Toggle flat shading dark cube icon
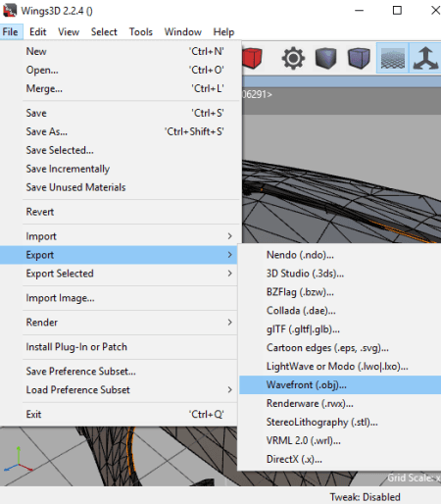Screen dimensions: 441x504 click(325, 59)
